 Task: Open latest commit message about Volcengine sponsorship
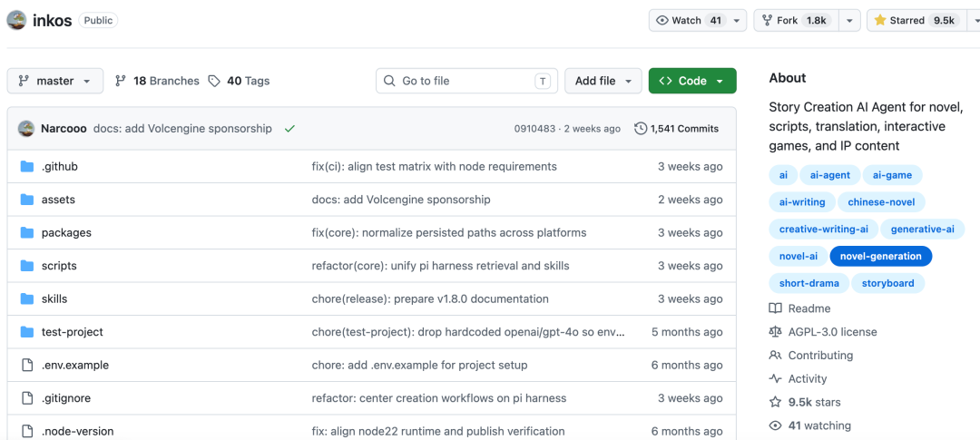pyautogui.click(x=182, y=129)
